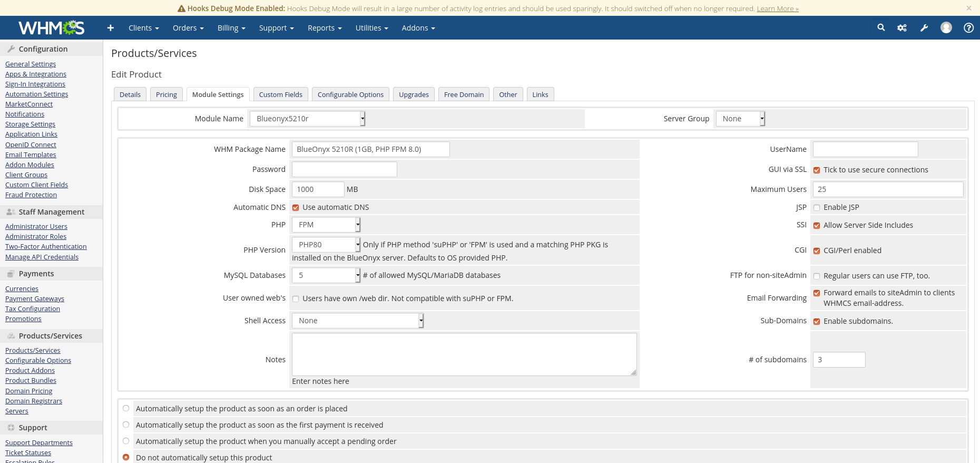The width and height of the screenshot is (980, 463).
Task: Open Payment Gateways sidebar link
Action: point(35,298)
